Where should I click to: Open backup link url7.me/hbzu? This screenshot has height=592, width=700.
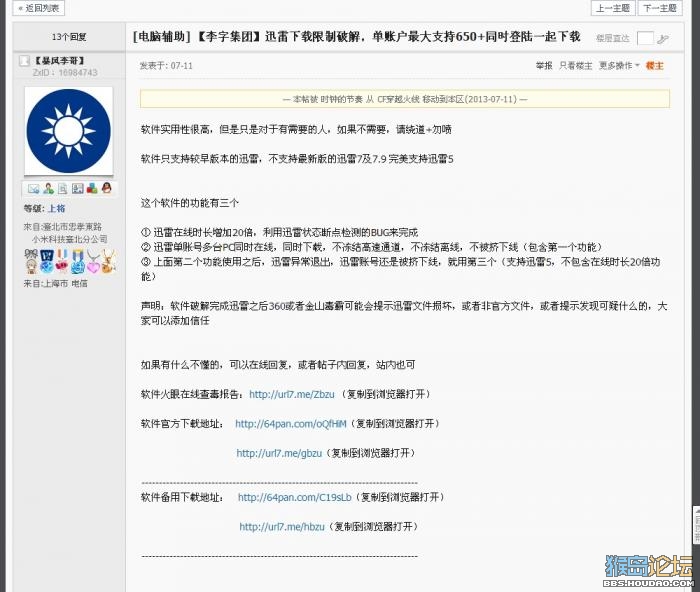tap(282, 527)
